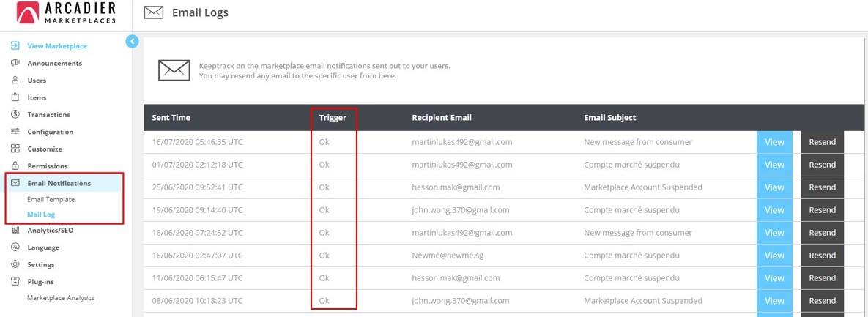
Task: Click the Arcadier Marketplaces logo
Action: (x=67, y=12)
